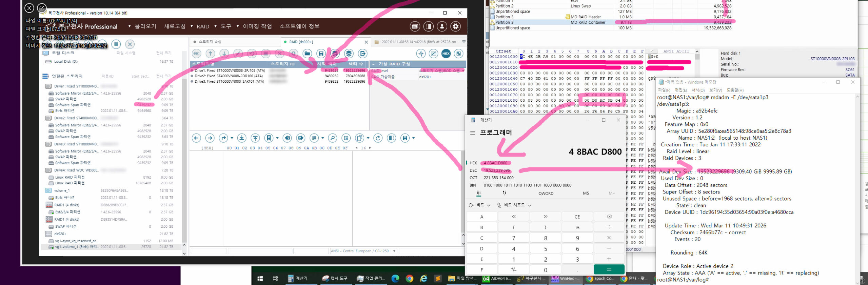Expand the calculator 비트 시프트 dropdown

pos(514,205)
